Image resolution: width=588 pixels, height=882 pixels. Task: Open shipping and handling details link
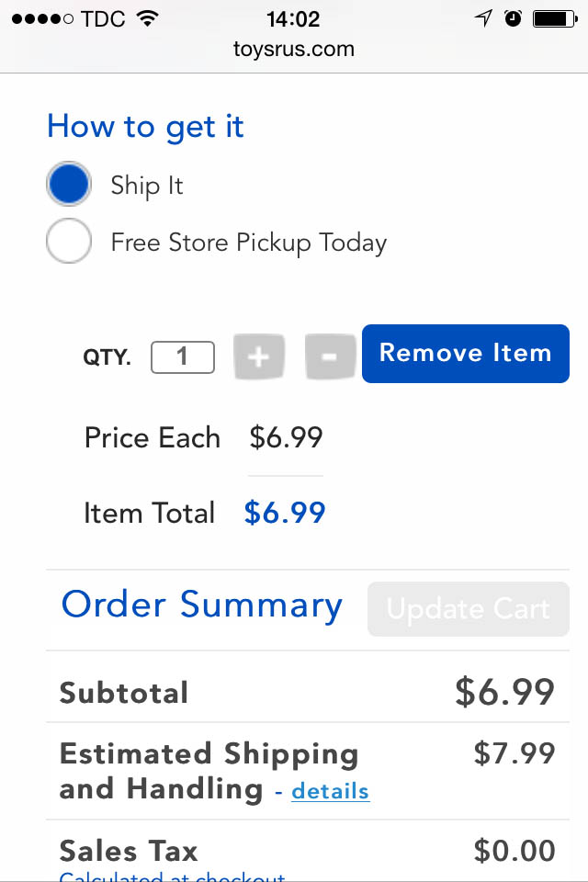331,791
